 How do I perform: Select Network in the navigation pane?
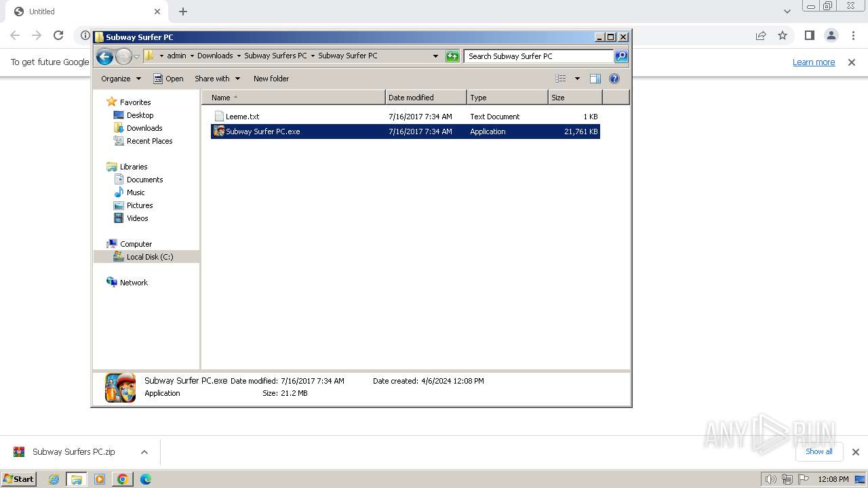134,283
